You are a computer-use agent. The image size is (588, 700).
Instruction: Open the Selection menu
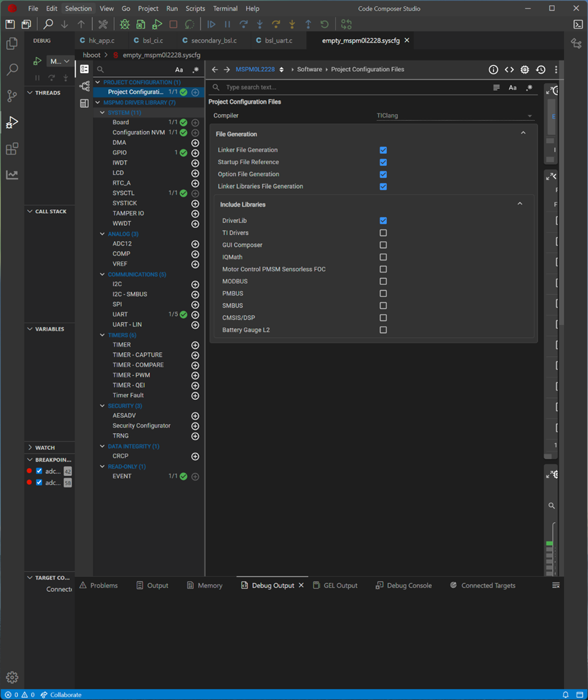point(78,9)
